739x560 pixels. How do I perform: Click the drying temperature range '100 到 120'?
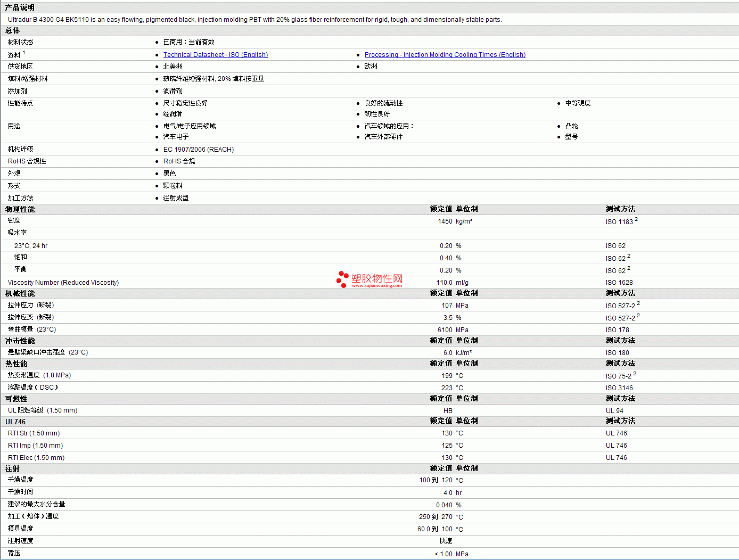(x=436, y=480)
